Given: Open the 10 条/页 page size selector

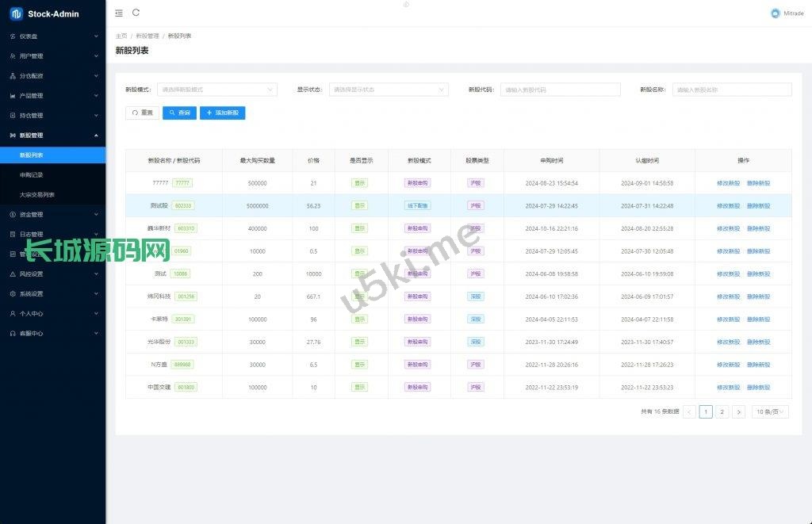Looking at the screenshot, I should [769, 412].
